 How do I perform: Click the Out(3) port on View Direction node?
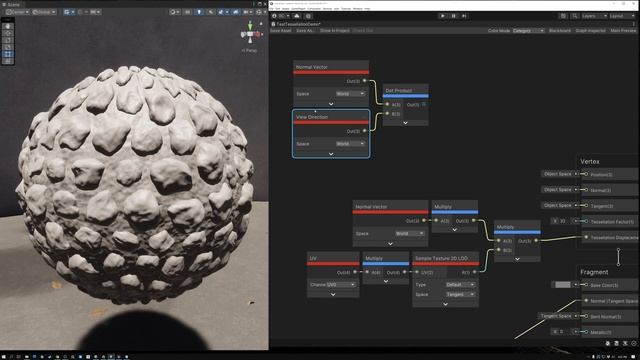364,131
